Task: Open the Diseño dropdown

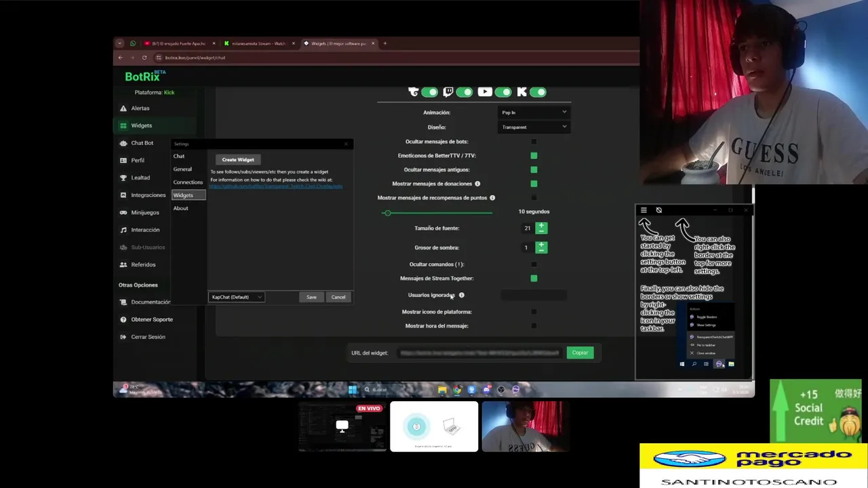Action: coord(534,127)
